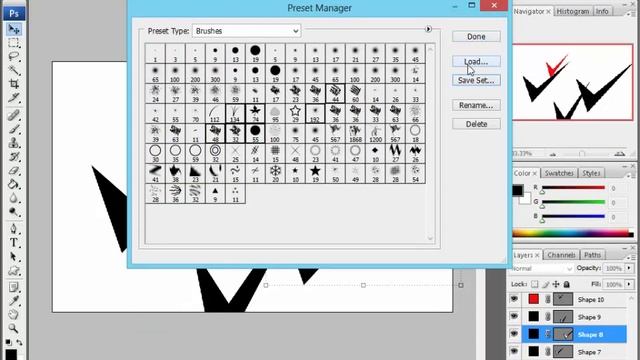640x360 pixels.
Task: Select the Custom Shape tool
Action: click(14, 271)
